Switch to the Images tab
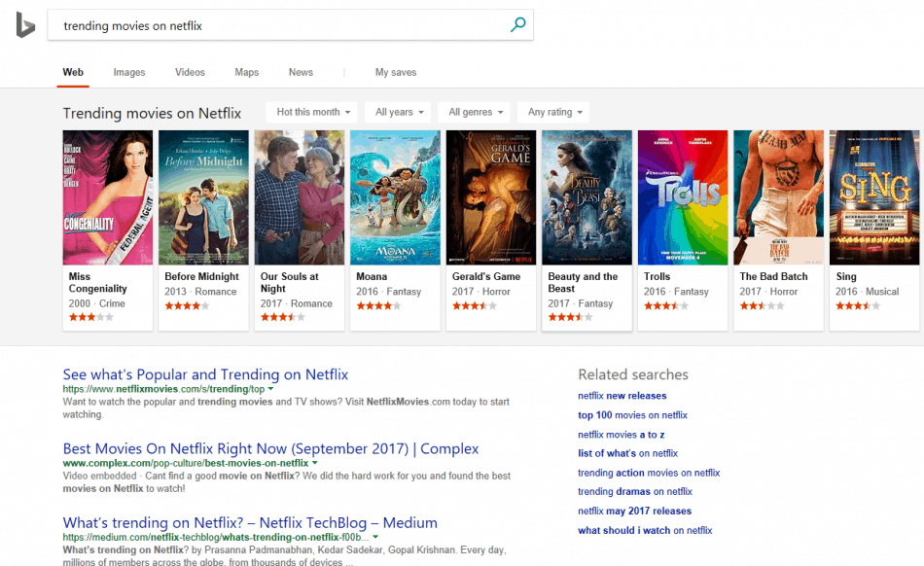The height and width of the screenshot is (566, 924). point(129,72)
